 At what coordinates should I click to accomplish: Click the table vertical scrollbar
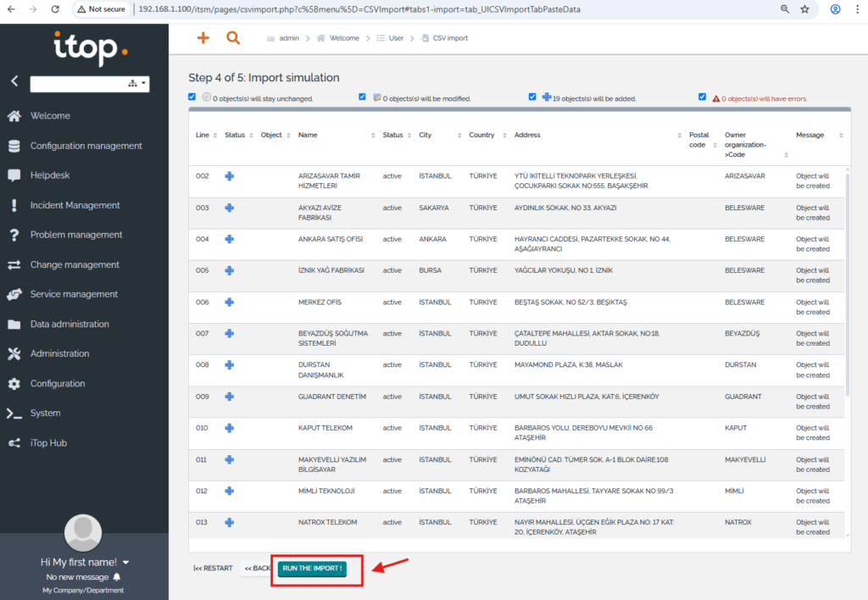point(848,285)
